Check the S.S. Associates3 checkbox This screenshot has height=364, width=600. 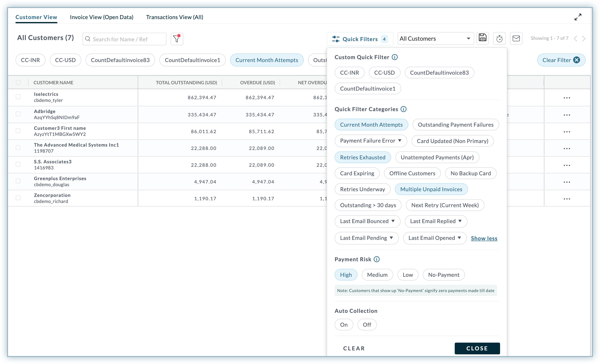click(18, 164)
